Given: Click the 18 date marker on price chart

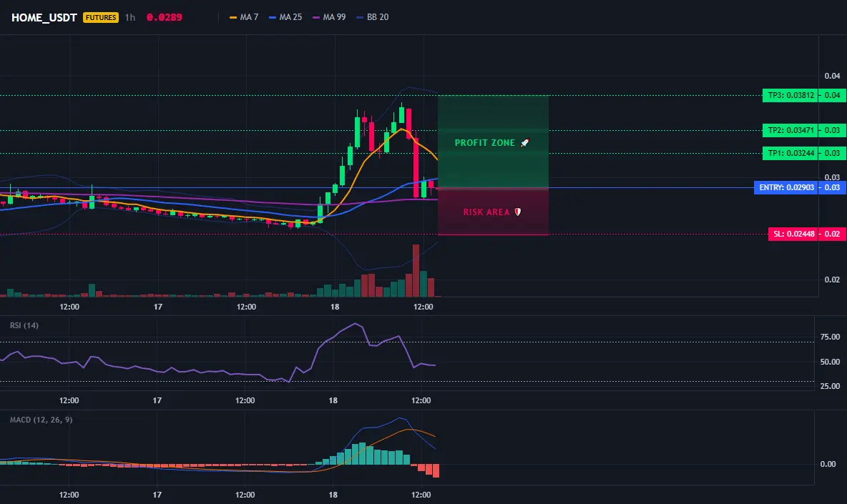Looking at the screenshot, I should coord(335,307).
